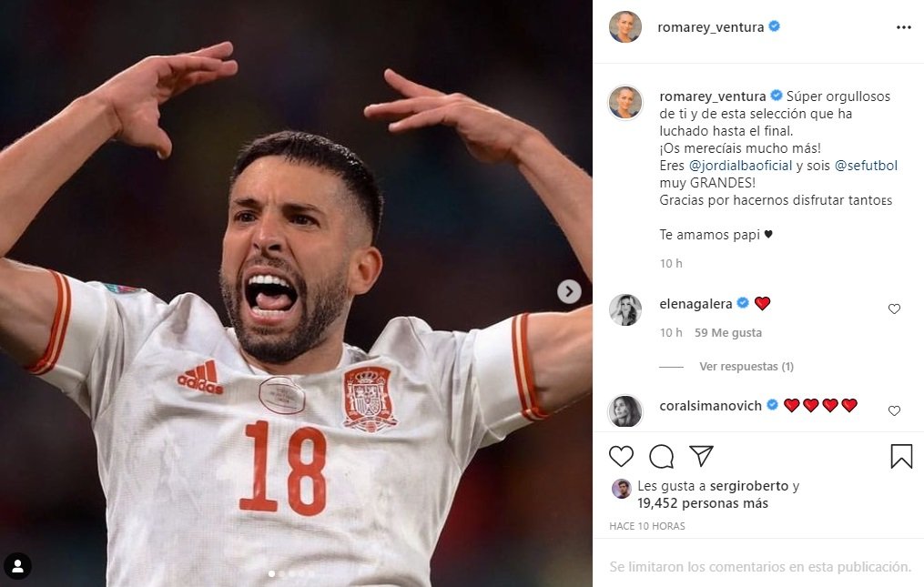
Task: Open the 19,452 personas más likes list
Action: tap(703, 503)
